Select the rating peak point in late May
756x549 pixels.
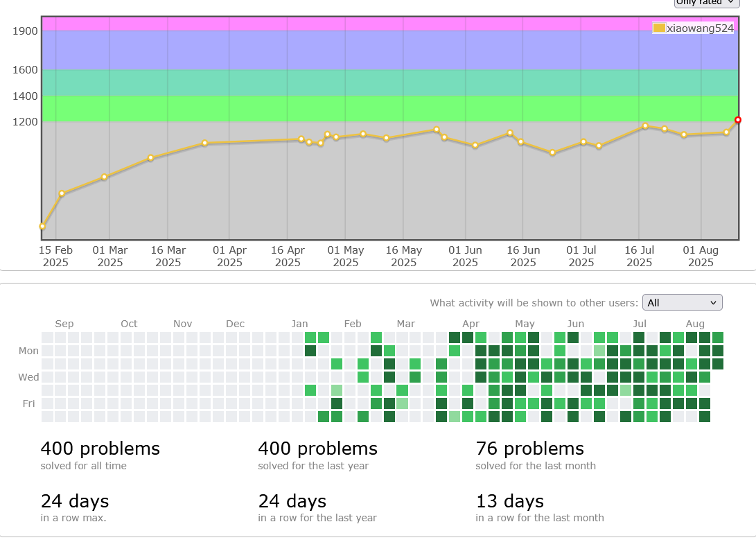pyautogui.click(x=437, y=130)
